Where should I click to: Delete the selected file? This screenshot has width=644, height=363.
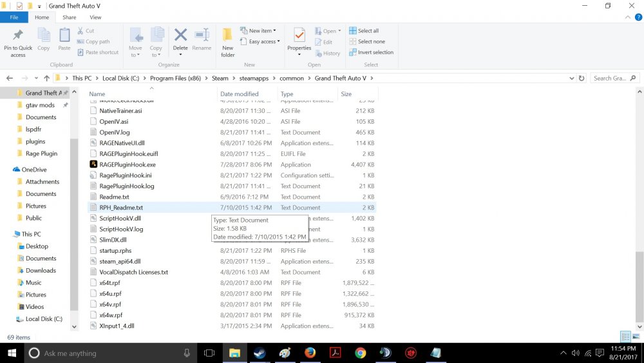pos(180,43)
